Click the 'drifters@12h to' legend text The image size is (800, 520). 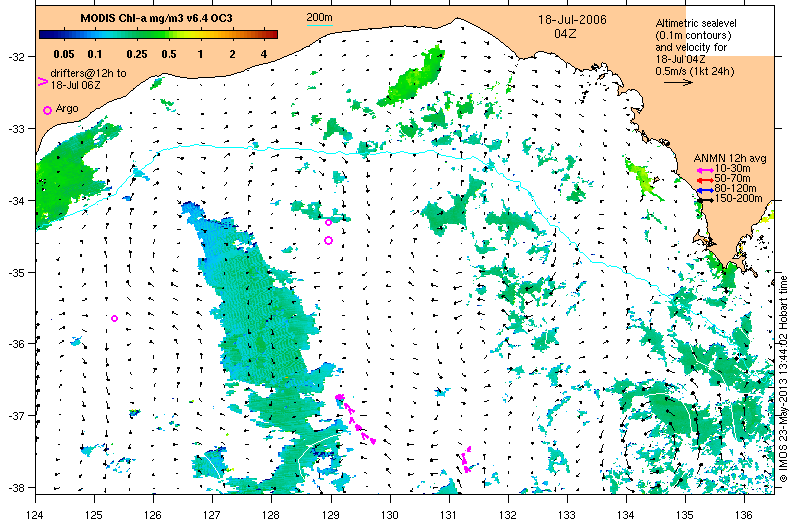coord(88,73)
